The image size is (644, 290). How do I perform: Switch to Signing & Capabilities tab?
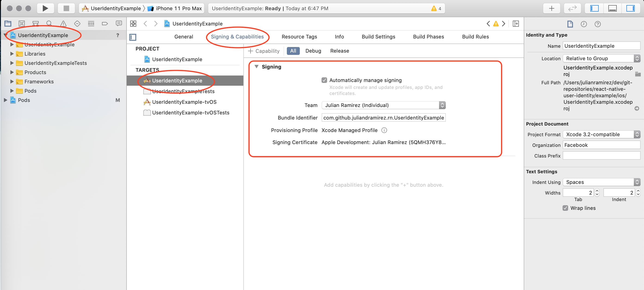pyautogui.click(x=237, y=37)
